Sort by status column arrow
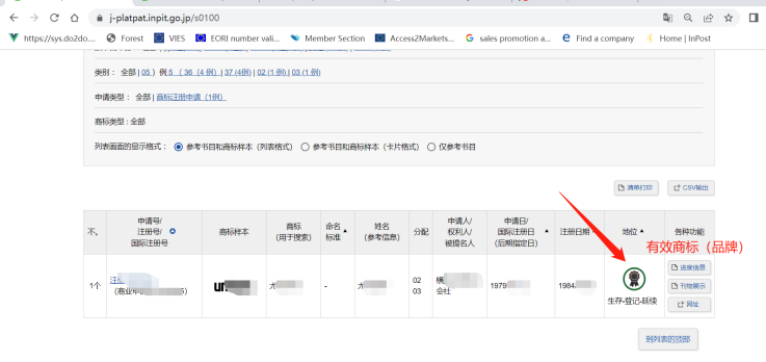 (642, 231)
